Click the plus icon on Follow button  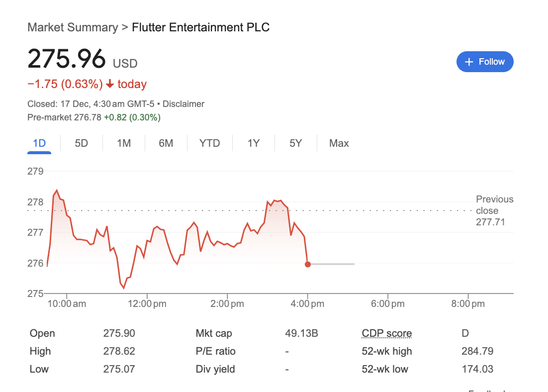469,62
